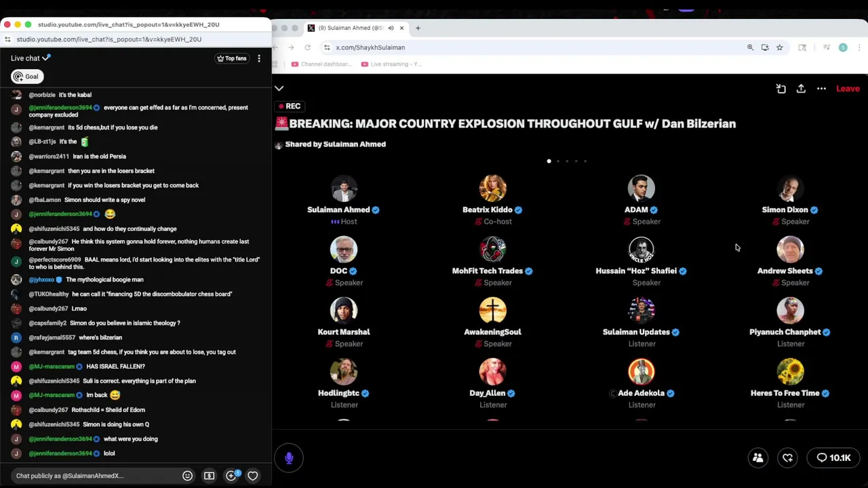Open the browser three-dot menu
868x488 pixels.
click(859, 47)
